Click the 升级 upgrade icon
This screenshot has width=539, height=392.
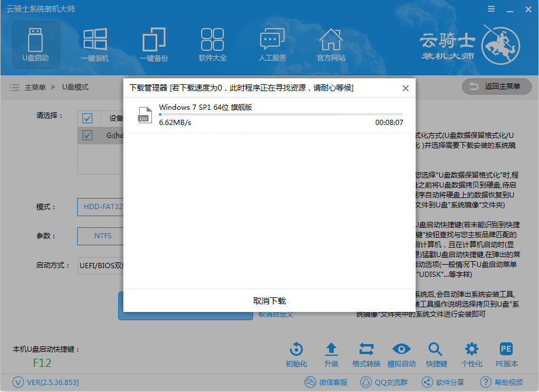331,353
